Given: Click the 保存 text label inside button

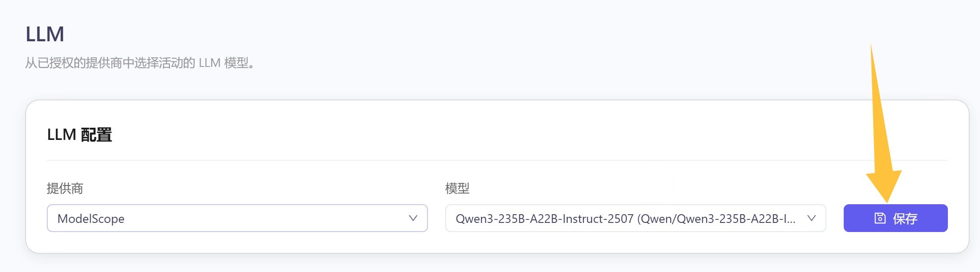Looking at the screenshot, I should tap(905, 218).
